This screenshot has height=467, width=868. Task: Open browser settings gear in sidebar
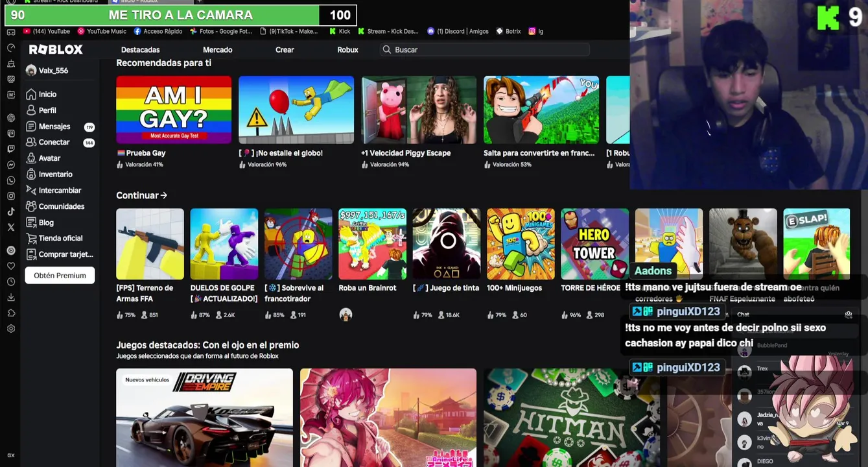(x=11, y=329)
